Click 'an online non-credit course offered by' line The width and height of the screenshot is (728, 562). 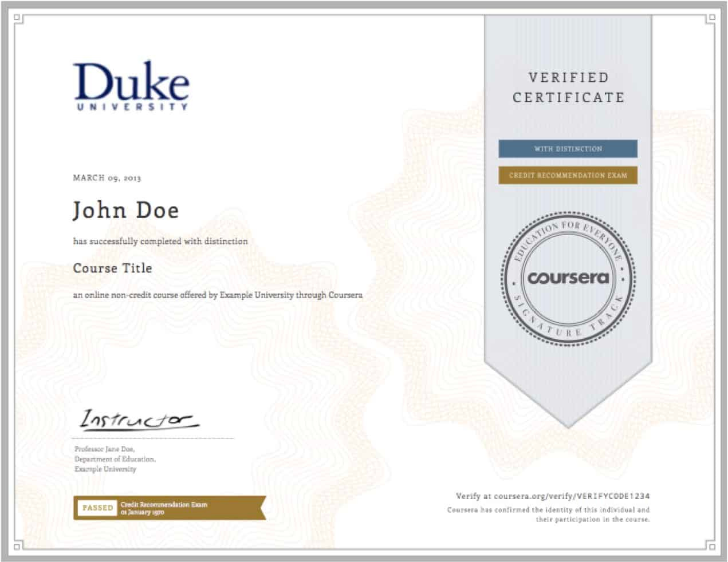(218, 295)
